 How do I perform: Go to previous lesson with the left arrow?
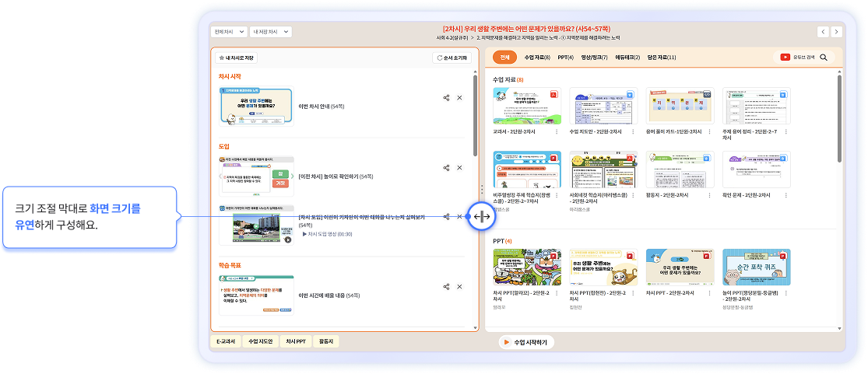[823, 32]
